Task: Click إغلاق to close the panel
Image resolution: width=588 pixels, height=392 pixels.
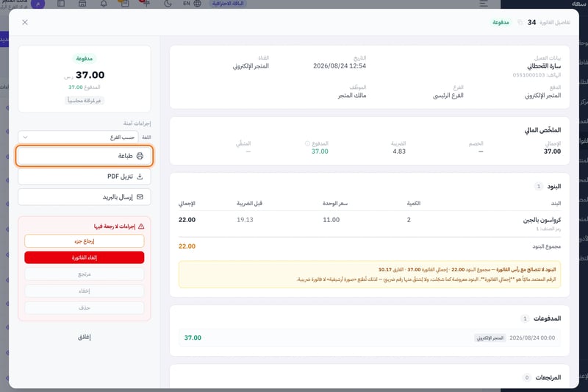Action: (x=85, y=337)
